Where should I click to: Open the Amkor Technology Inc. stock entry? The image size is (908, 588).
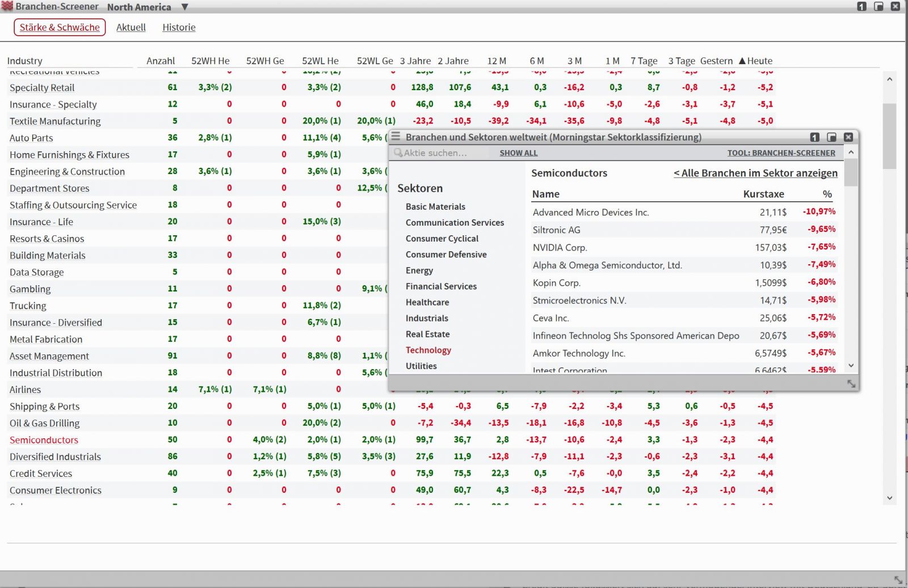click(x=579, y=353)
